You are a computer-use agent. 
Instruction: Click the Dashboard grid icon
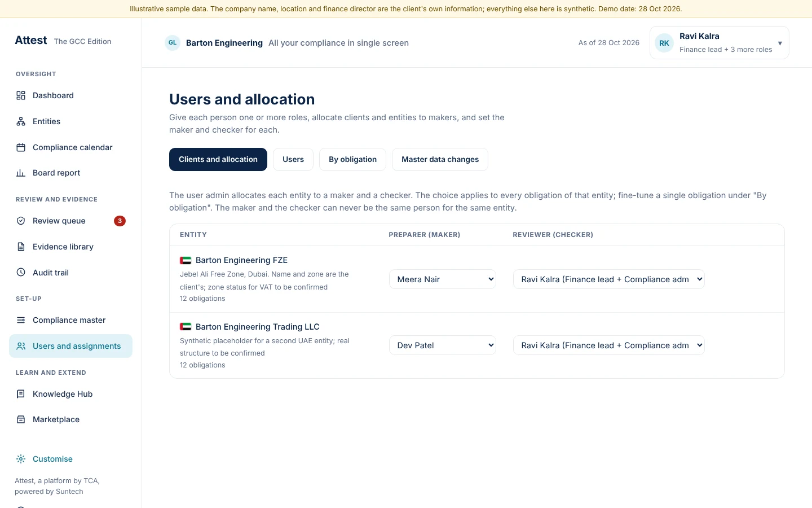click(21, 95)
